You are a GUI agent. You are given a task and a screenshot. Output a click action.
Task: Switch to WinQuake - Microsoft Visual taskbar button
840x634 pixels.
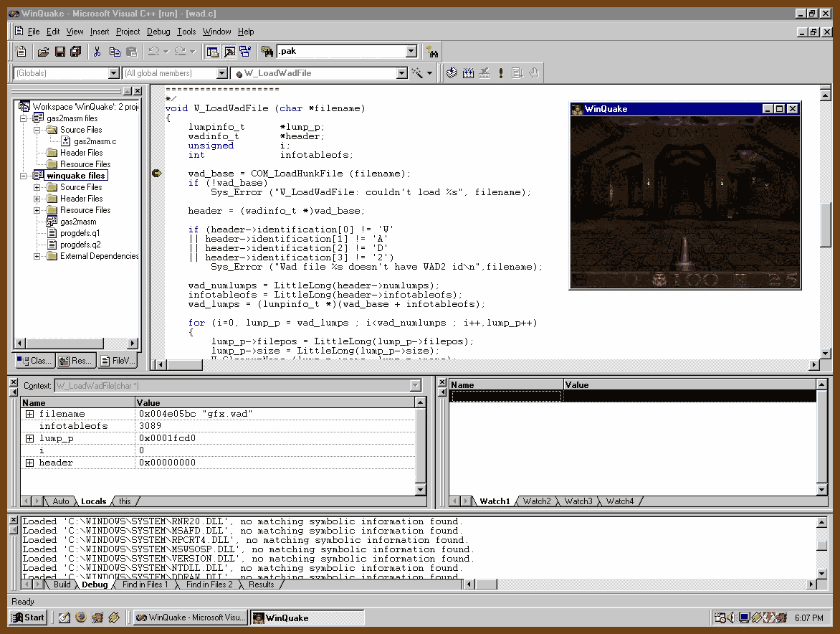(x=190, y=618)
